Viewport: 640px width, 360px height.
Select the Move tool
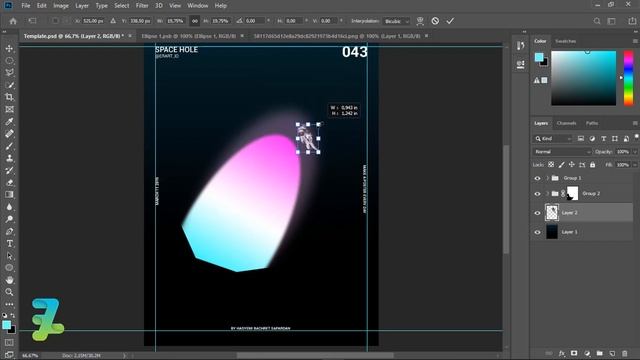(9, 49)
